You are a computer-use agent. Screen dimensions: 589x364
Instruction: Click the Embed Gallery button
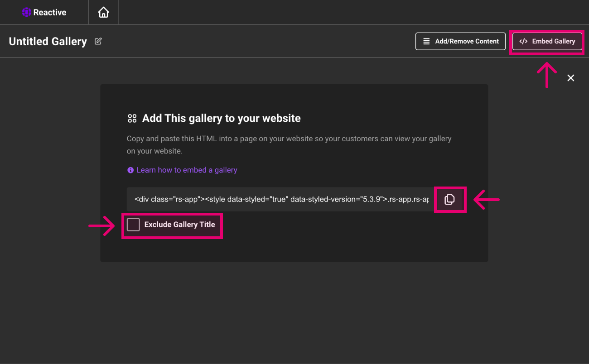[547, 41]
